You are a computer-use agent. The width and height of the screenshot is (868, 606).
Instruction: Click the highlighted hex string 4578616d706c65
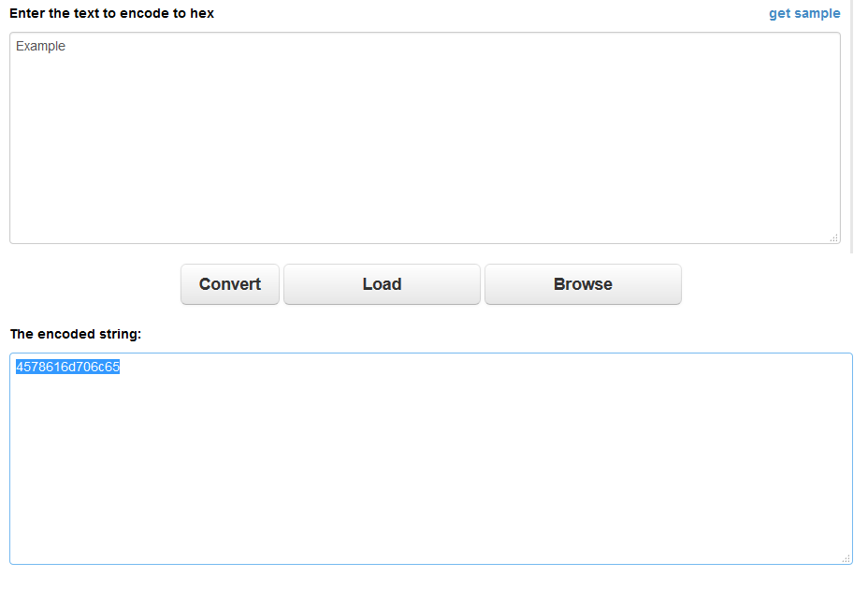click(x=67, y=368)
